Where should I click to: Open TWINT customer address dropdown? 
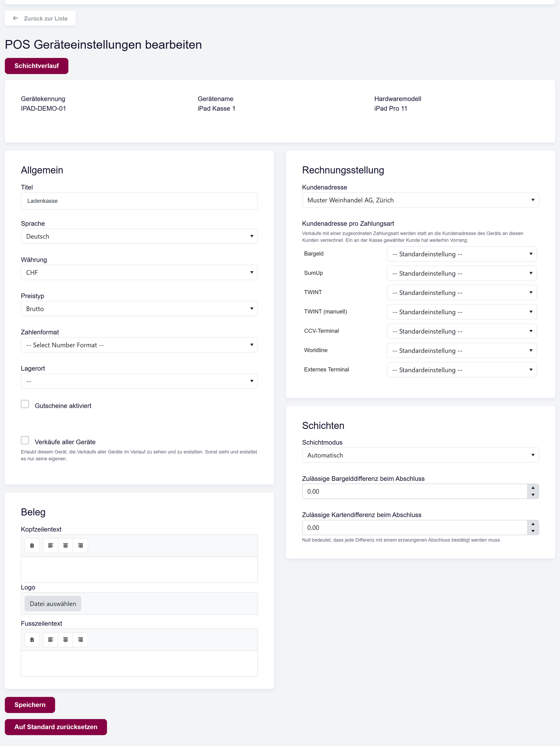point(462,292)
